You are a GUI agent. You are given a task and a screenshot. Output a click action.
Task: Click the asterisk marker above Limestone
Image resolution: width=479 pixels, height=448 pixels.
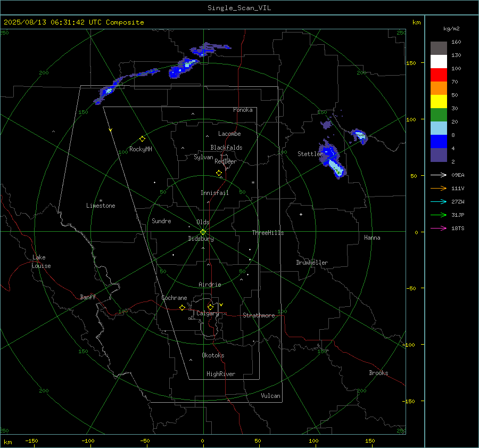click(101, 201)
